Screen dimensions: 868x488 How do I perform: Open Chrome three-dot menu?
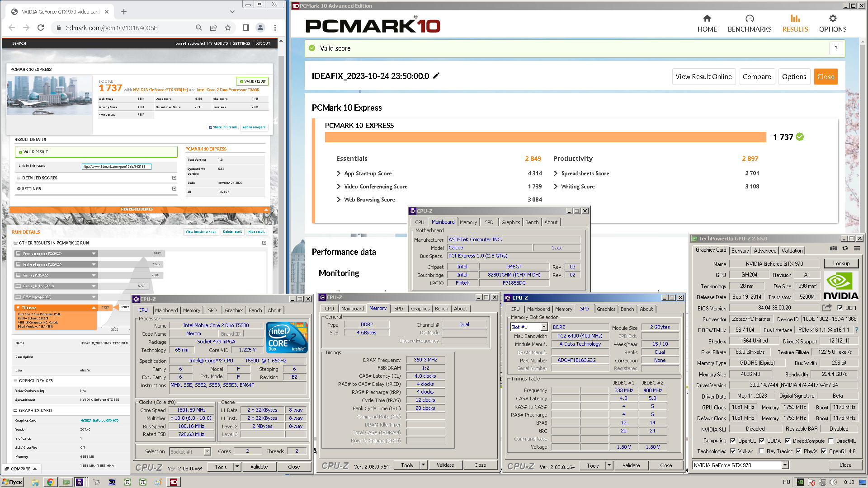pos(275,28)
